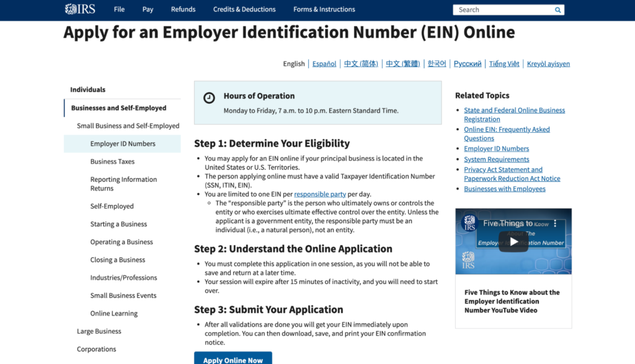Switch language to Español
The image size is (635, 364).
324,64
